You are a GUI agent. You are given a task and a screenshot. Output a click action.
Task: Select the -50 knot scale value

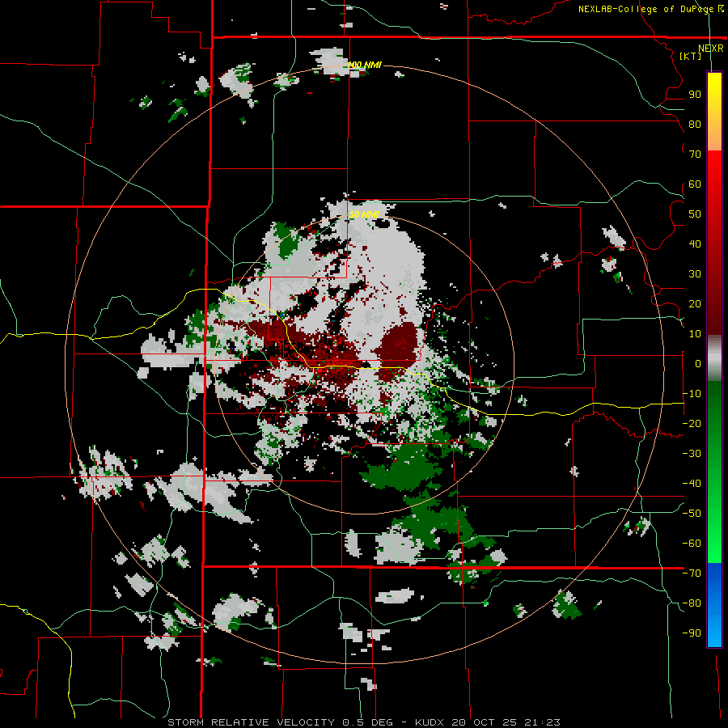(692, 514)
